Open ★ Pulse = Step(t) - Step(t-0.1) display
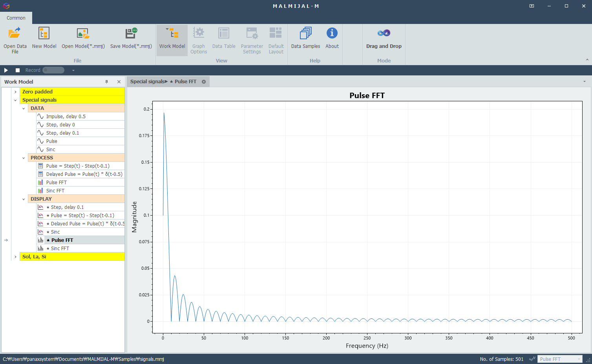The height and width of the screenshot is (364, 592). click(80, 216)
